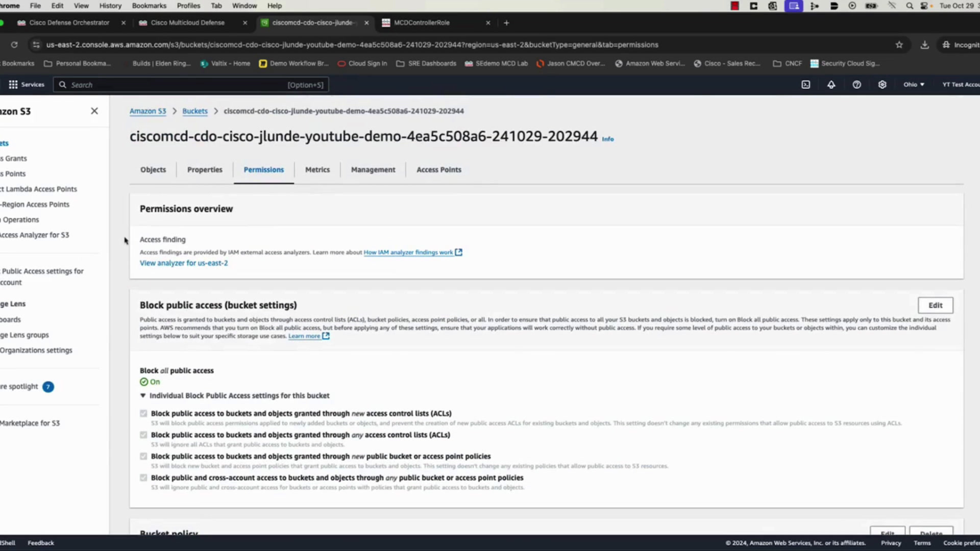Open bucket Info link beside title

[x=608, y=139]
